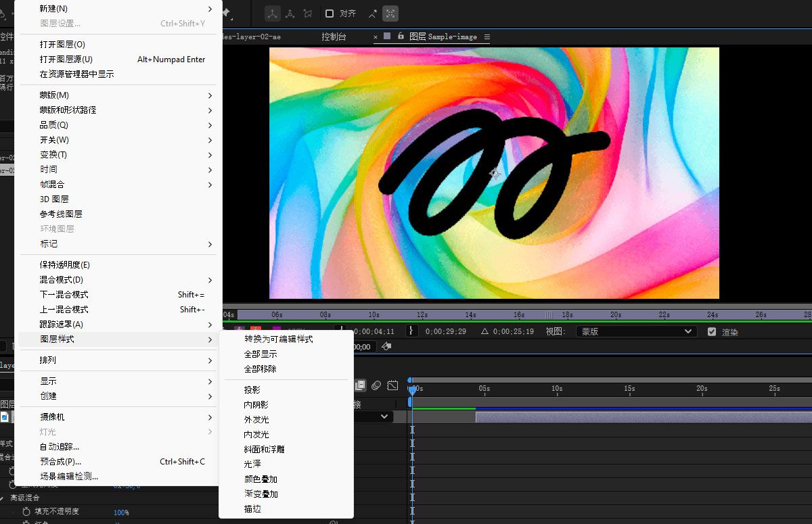The width and height of the screenshot is (812, 524).
Task: Click the graph editor icon in timeline
Action: (x=392, y=385)
